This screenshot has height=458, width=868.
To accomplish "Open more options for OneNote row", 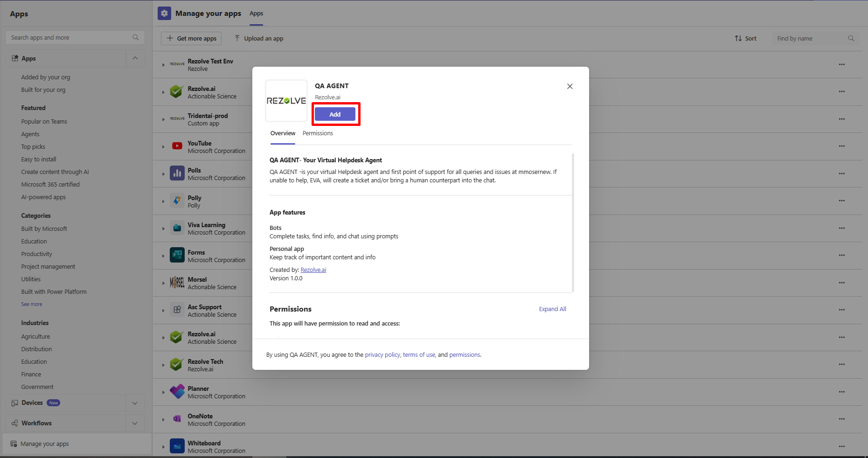I will pos(841,419).
